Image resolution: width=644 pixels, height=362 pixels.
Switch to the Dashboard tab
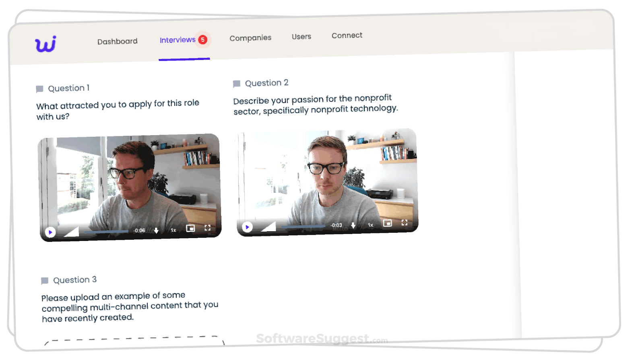click(117, 41)
